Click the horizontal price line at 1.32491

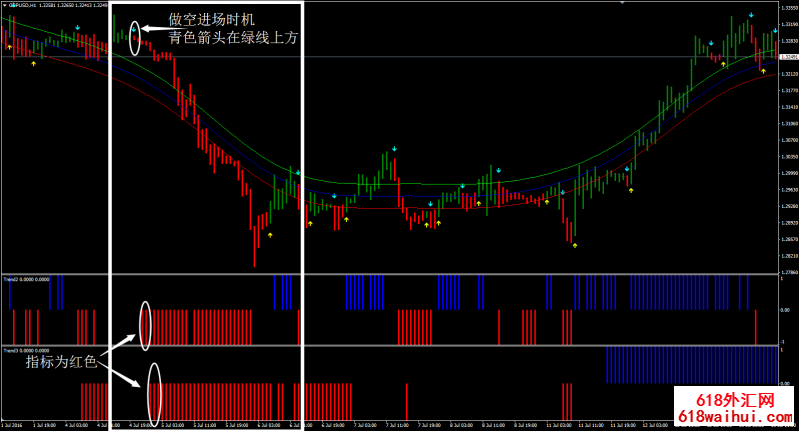pos(390,57)
